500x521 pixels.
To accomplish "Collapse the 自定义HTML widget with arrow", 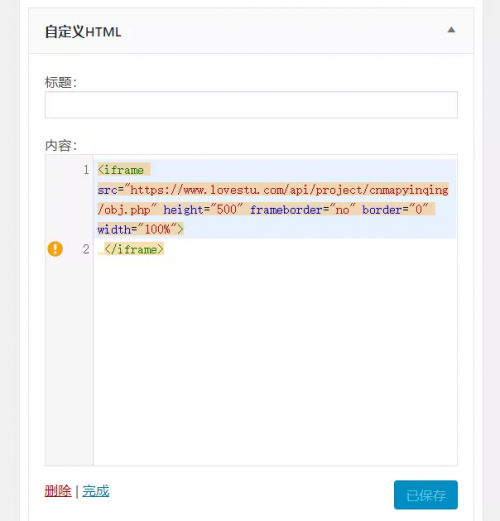I will click(x=451, y=30).
